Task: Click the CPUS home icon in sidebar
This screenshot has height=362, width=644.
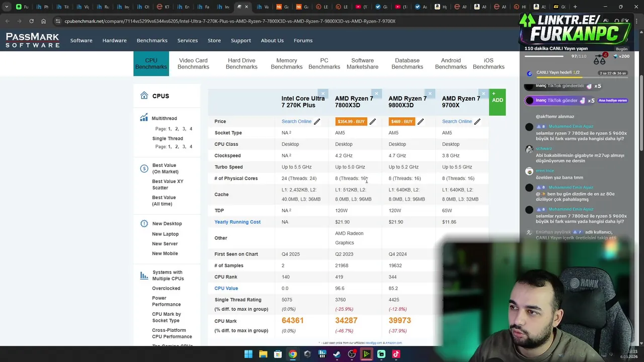Action: click(x=144, y=96)
